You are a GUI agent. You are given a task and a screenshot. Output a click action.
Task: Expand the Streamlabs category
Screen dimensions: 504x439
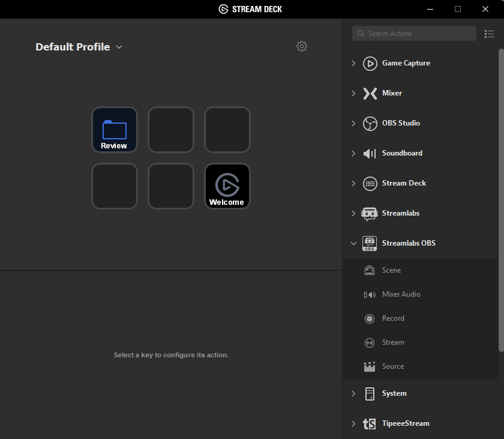coord(353,214)
